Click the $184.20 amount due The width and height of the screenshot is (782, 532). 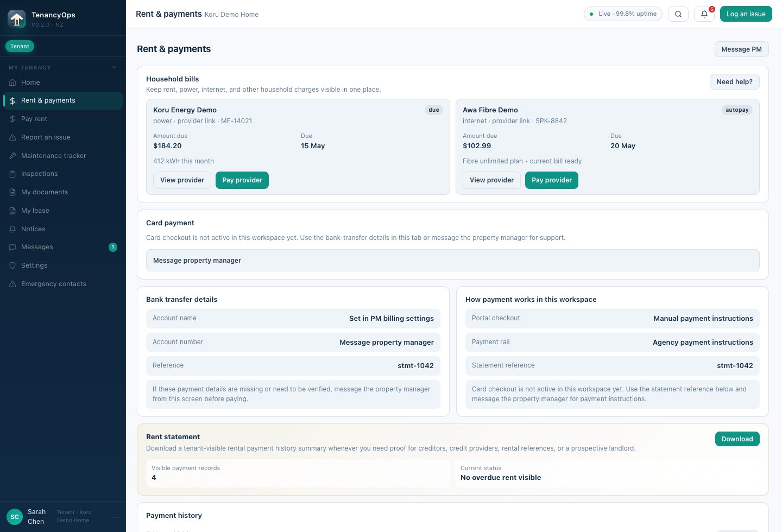(x=167, y=146)
